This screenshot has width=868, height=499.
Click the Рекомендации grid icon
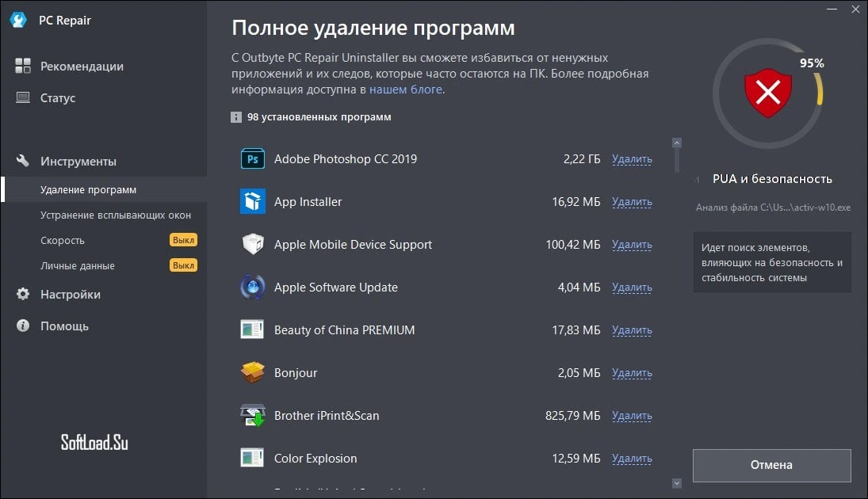[x=23, y=66]
